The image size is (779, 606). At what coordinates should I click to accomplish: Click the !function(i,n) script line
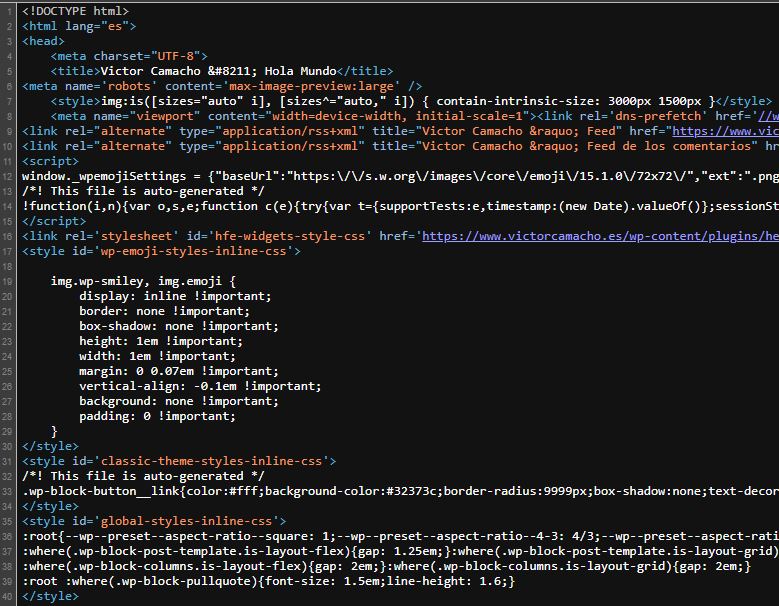(400, 206)
